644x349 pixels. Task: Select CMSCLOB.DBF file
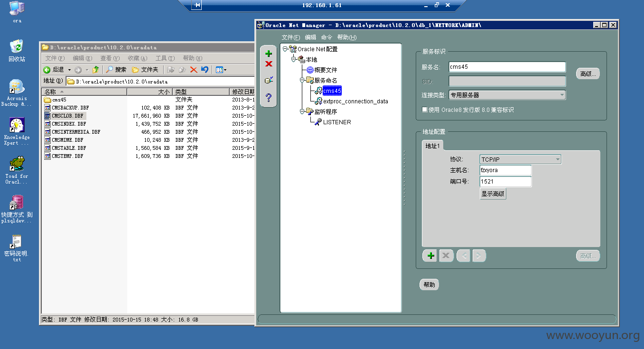[64, 116]
